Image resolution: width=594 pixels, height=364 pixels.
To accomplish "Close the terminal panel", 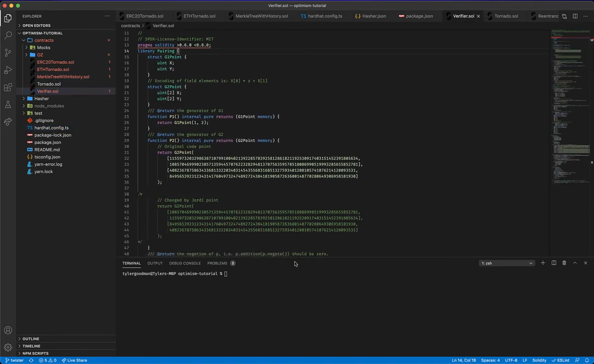I will [x=586, y=263].
